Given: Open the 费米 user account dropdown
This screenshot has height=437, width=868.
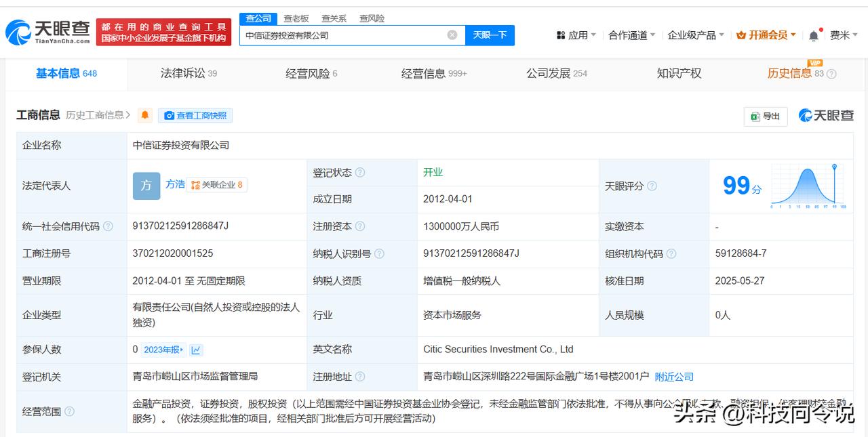Looking at the screenshot, I should click(844, 35).
